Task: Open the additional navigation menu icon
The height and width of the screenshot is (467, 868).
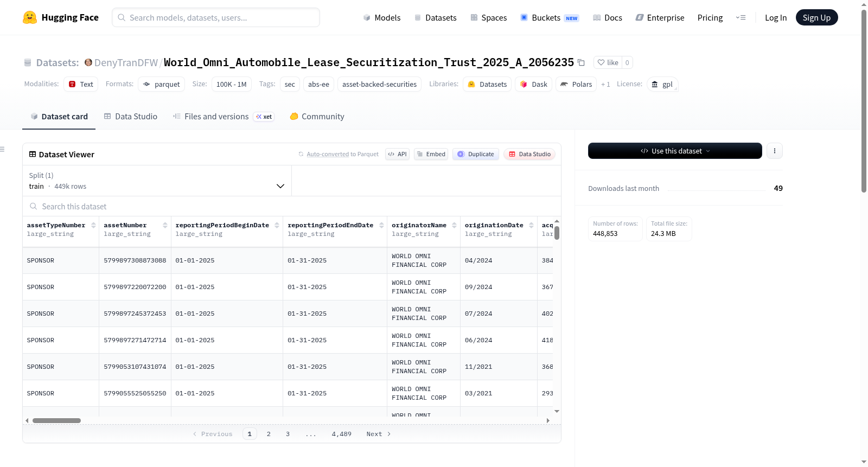Action: [x=741, y=17]
